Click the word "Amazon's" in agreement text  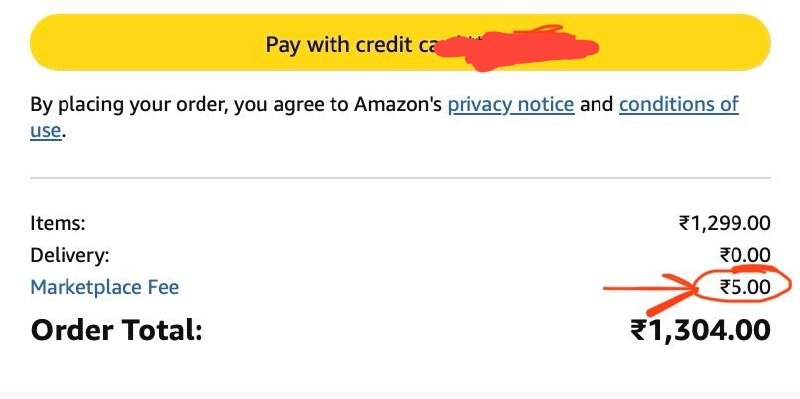(x=397, y=104)
